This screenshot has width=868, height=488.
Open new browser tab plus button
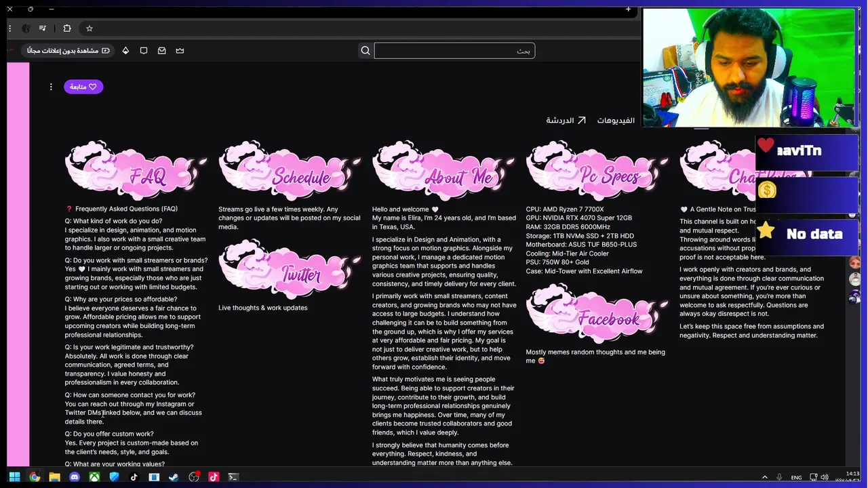point(628,9)
